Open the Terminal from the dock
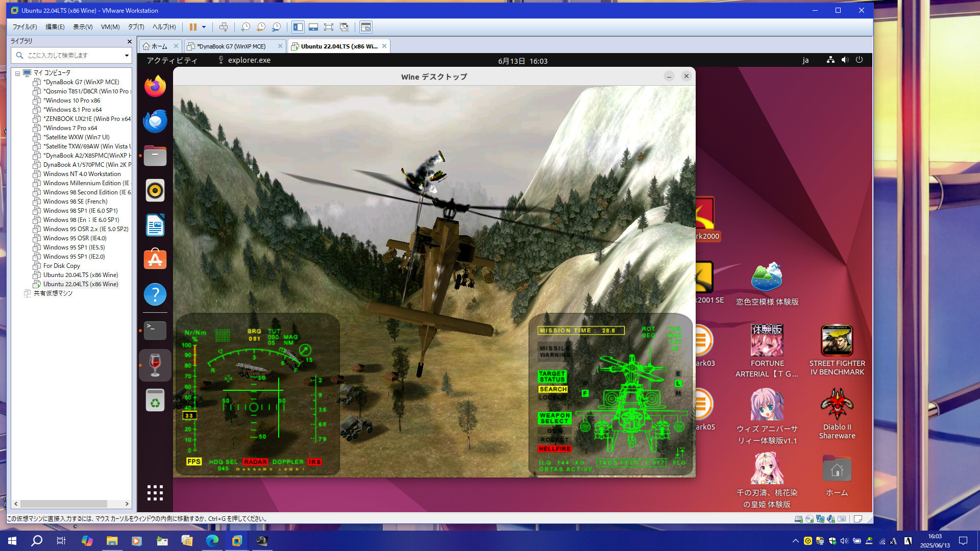 pos(155,331)
